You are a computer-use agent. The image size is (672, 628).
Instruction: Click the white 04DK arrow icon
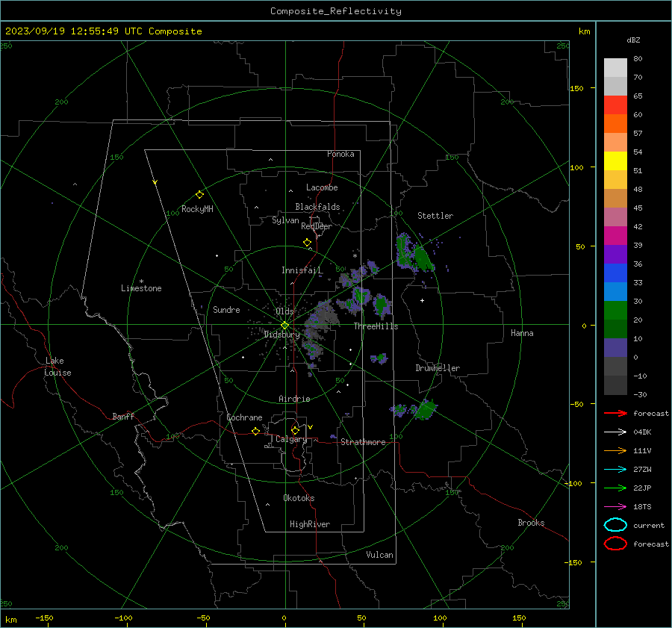(615, 432)
